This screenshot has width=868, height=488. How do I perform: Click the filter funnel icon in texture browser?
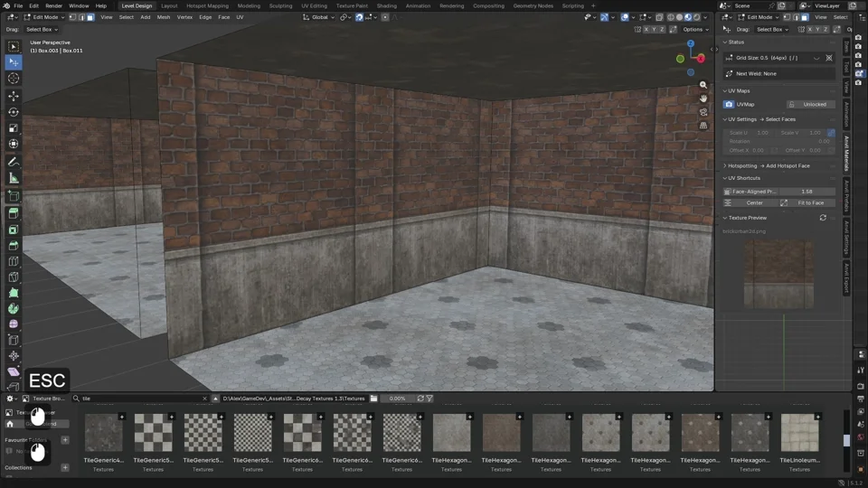pos(429,399)
